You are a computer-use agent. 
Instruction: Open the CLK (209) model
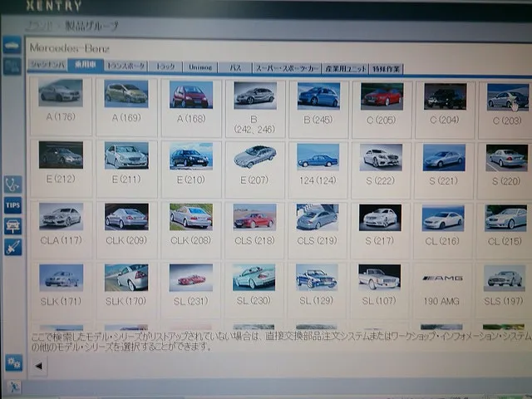point(126,230)
